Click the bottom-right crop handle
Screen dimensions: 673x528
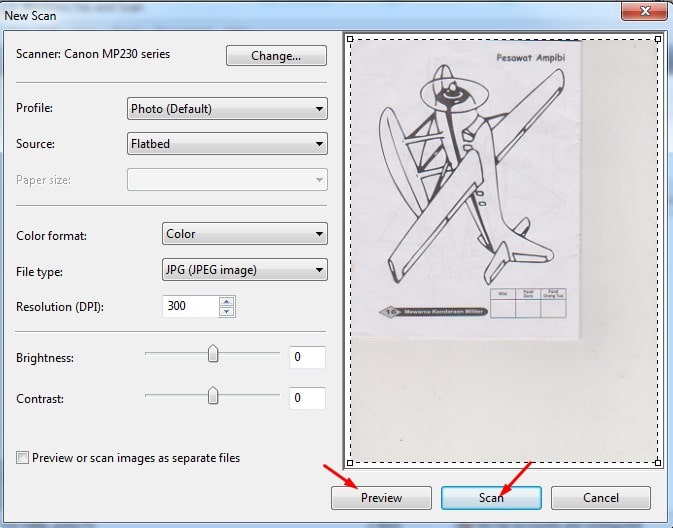coord(658,463)
